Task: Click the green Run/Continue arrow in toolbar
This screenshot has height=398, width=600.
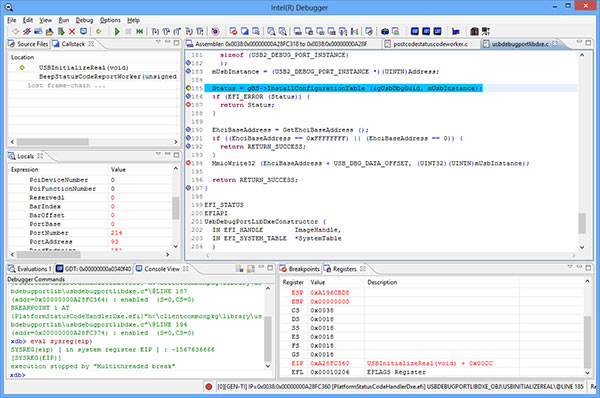Action: click(x=117, y=31)
